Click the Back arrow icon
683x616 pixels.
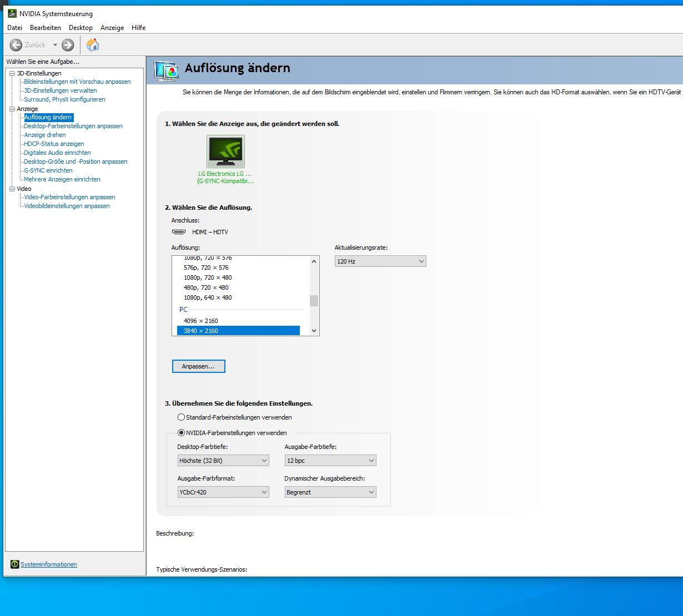[x=16, y=45]
